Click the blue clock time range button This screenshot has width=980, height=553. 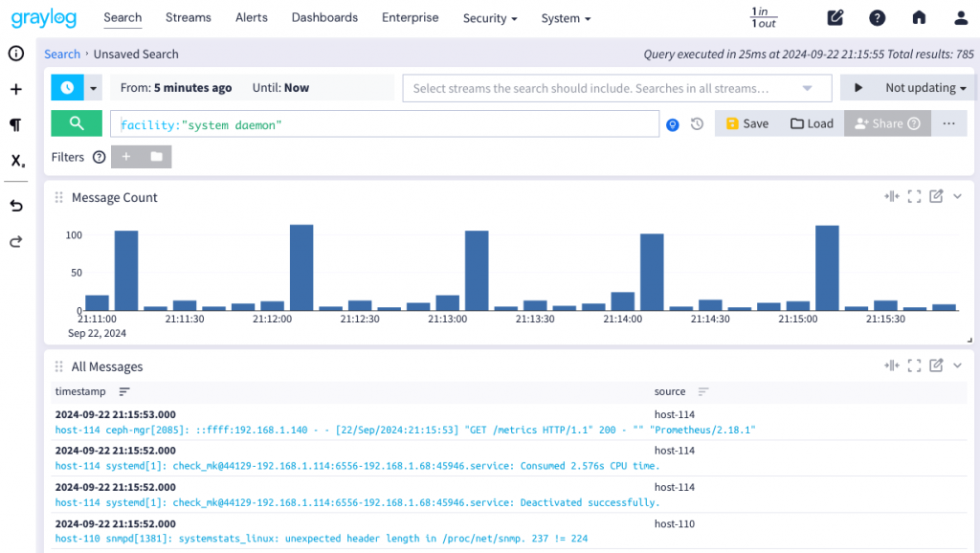[x=68, y=87]
